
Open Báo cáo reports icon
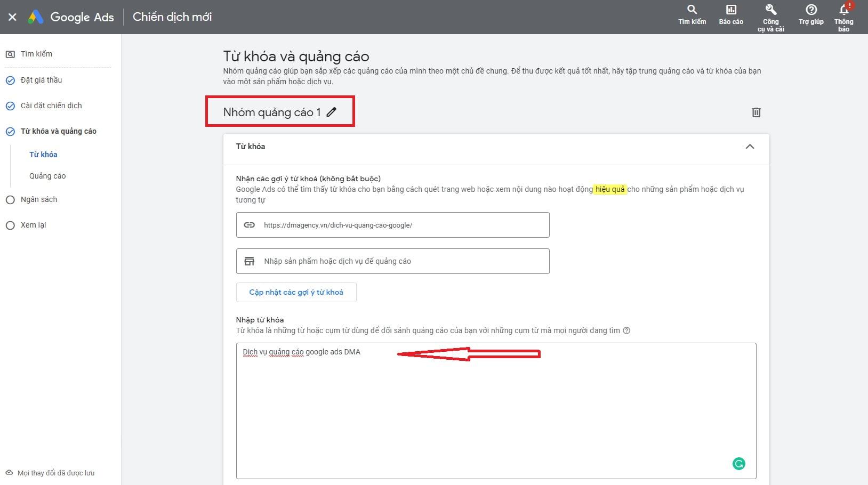pyautogui.click(x=731, y=15)
